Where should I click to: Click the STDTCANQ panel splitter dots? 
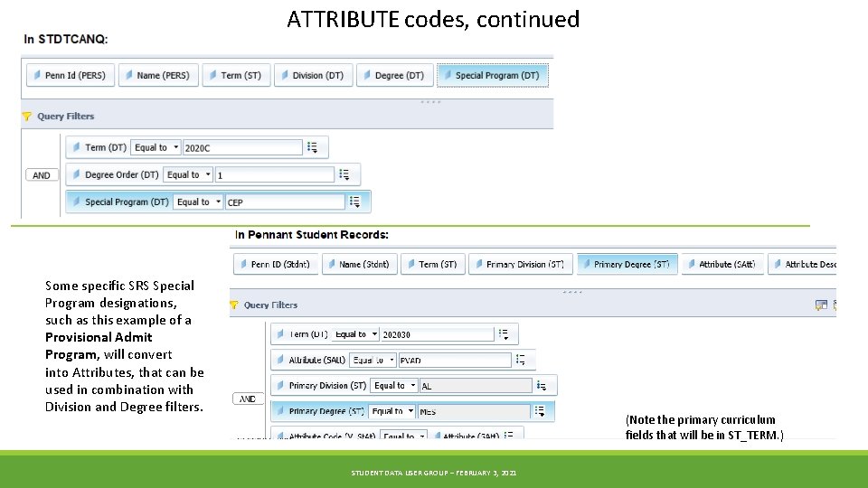(x=430, y=102)
